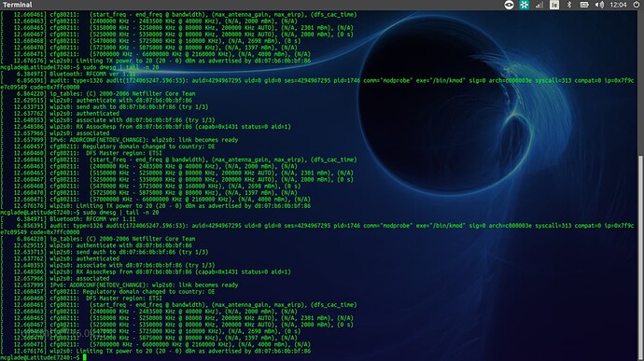Click the Terminal title in the top panel
Viewport: 644px width, 361px height.
(x=17, y=5)
